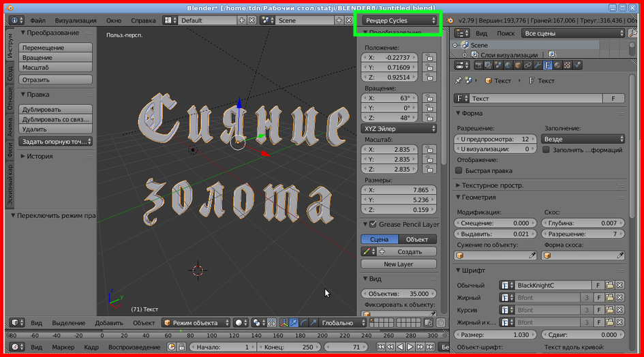Select the translate manipulator arrow icon
The height and width of the screenshot is (357, 644).
[x=294, y=323]
